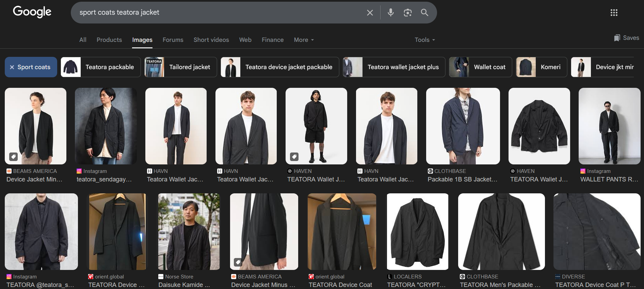Select the Device jkt chip
This screenshot has width=644, height=289.
602,67
